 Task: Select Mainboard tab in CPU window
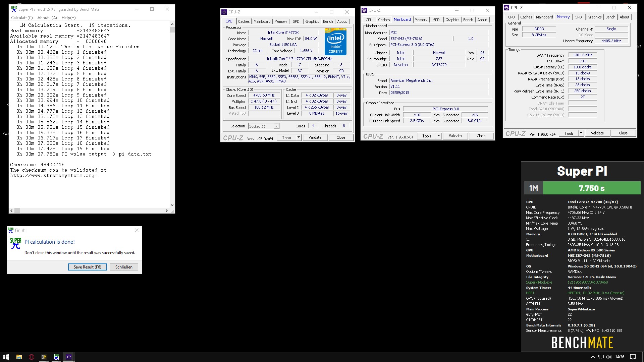pyautogui.click(x=262, y=21)
